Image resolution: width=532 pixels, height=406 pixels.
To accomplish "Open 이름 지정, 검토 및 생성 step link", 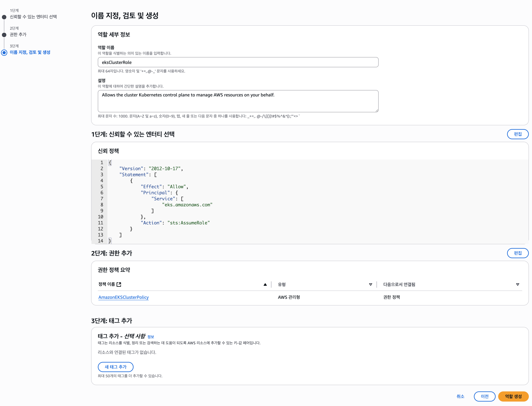I will 30,52.
